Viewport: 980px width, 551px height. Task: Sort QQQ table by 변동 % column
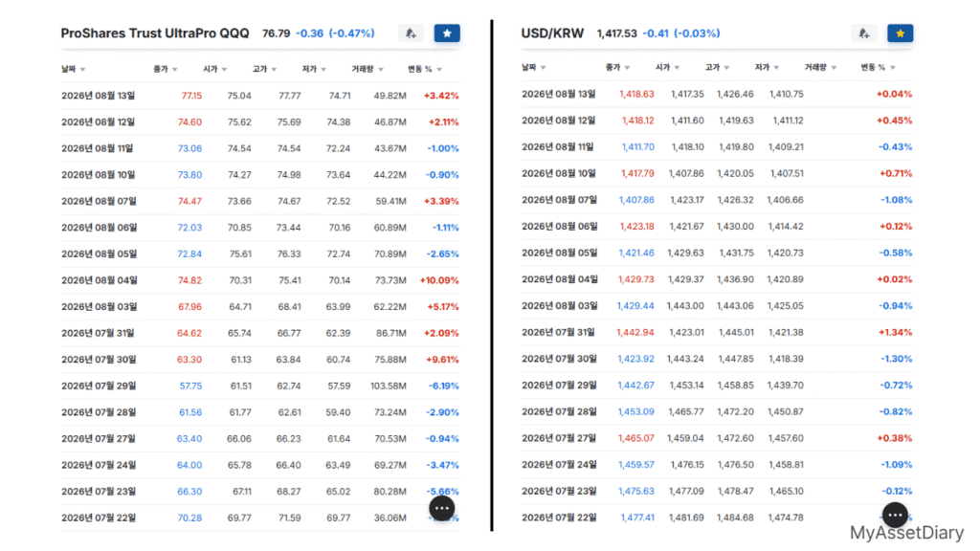click(425, 69)
